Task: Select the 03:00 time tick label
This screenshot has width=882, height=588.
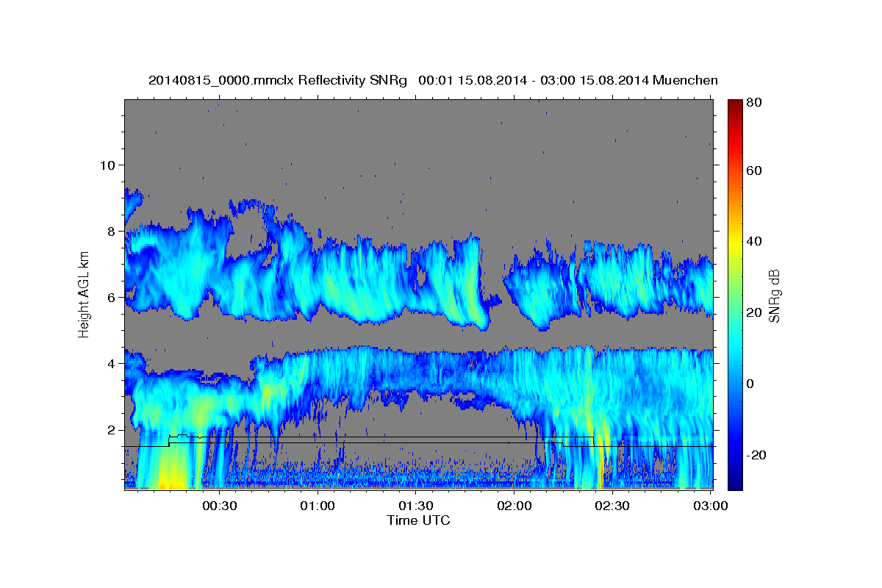Action: tap(710, 506)
